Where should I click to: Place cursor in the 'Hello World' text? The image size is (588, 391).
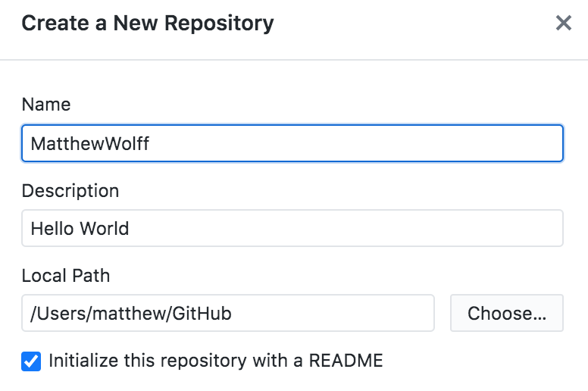(x=80, y=228)
